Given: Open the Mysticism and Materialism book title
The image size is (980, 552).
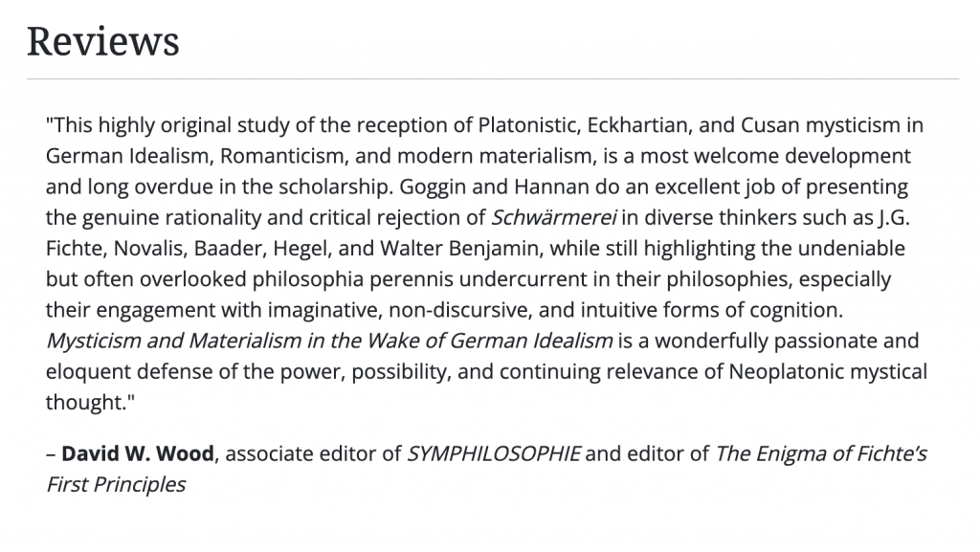Looking at the screenshot, I should [x=329, y=341].
